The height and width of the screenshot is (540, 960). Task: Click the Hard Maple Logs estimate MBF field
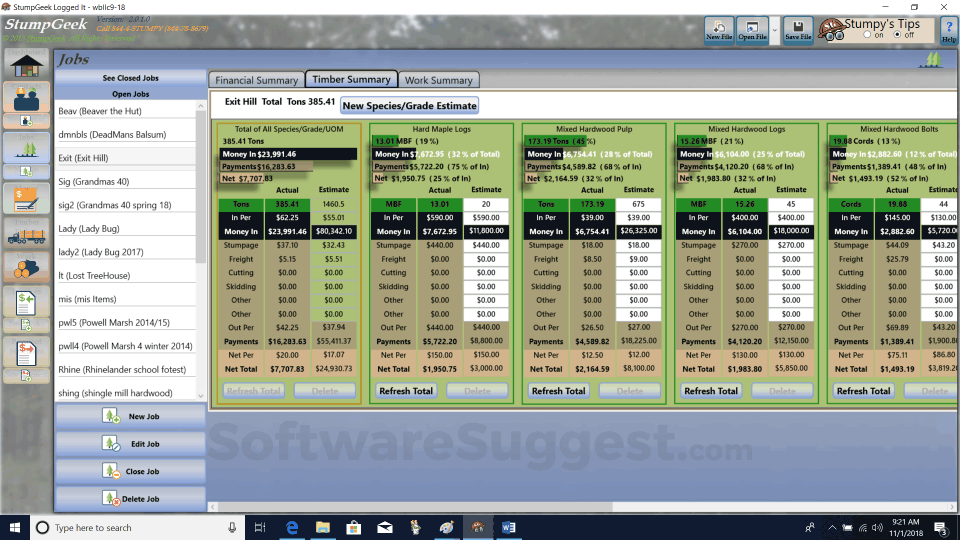(x=486, y=204)
